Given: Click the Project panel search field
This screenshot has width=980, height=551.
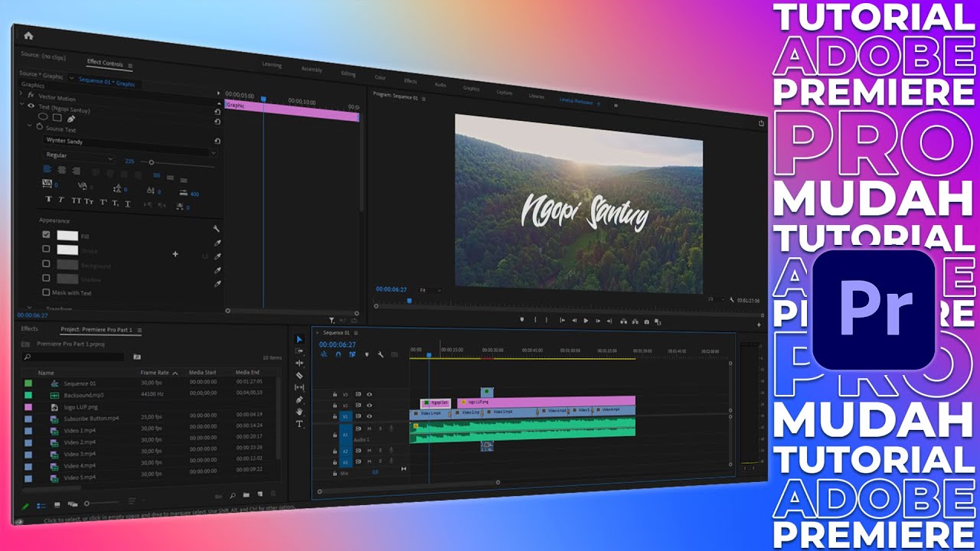Looking at the screenshot, I should [x=73, y=357].
